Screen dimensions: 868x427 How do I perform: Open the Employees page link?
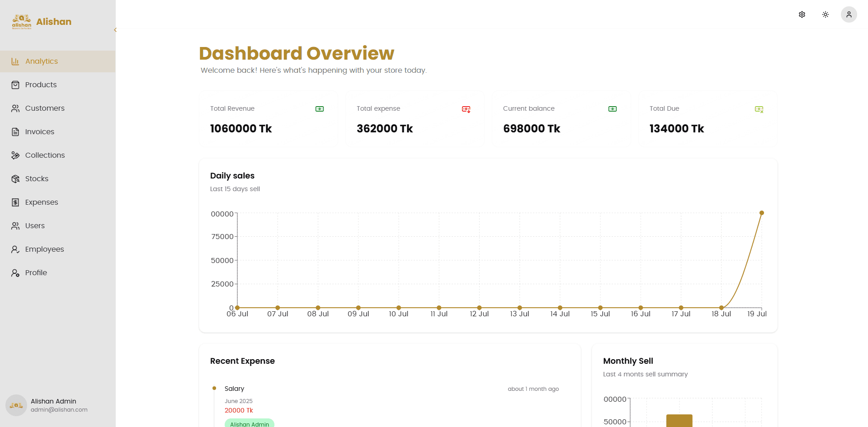(x=58, y=249)
